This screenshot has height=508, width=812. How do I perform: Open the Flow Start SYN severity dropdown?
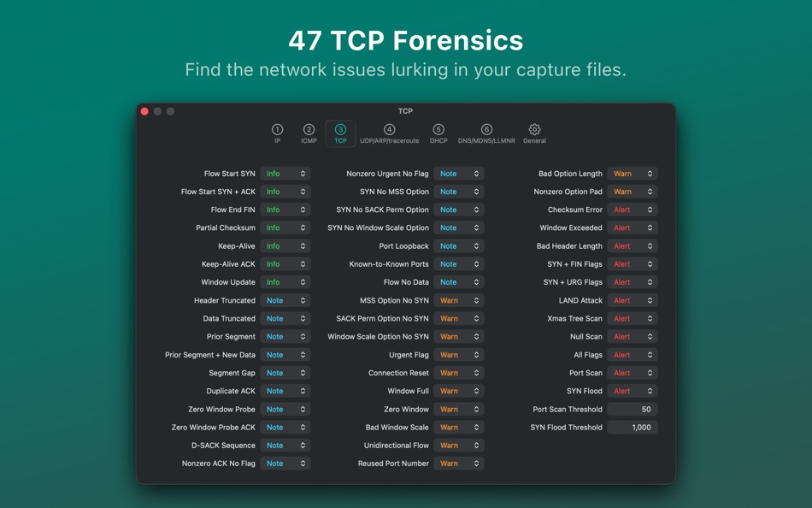point(285,173)
